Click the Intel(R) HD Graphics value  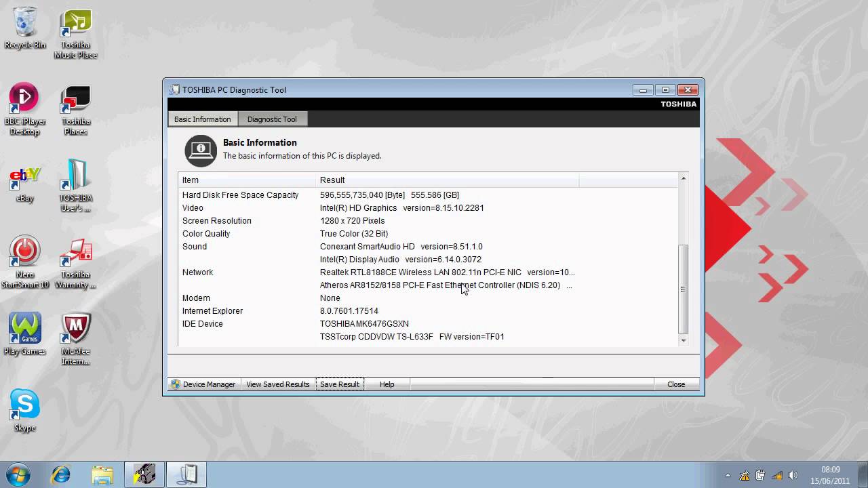[401, 208]
